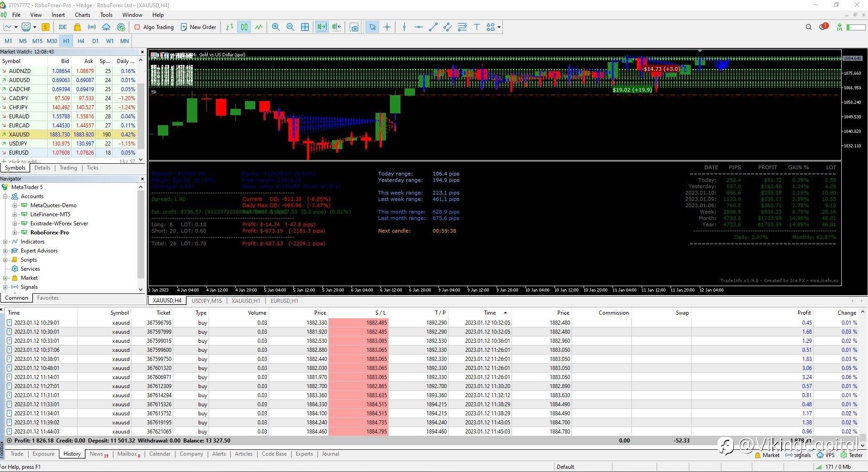Click the New Order button

coord(199,27)
